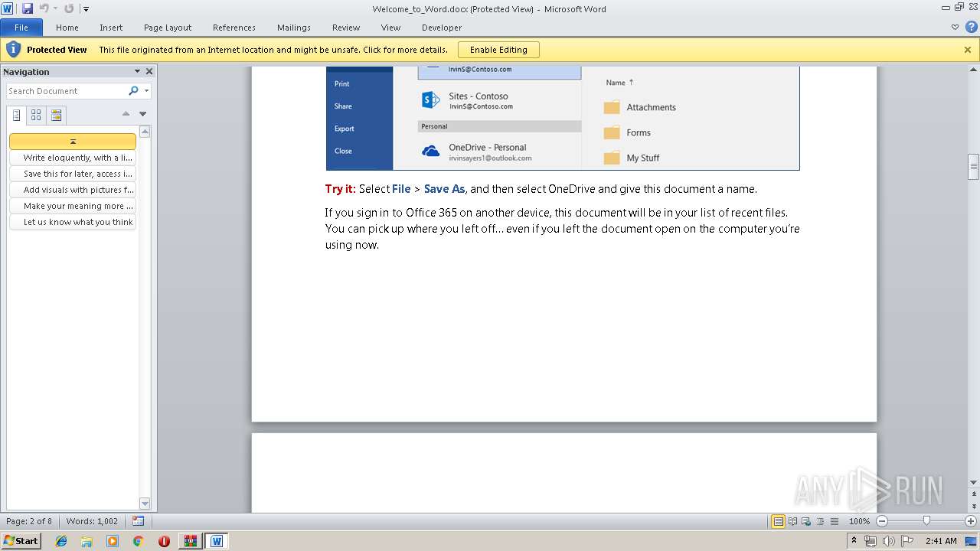Click the magnifier search icon in Navigation
Screen dimensions: 980x551
click(x=134, y=91)
